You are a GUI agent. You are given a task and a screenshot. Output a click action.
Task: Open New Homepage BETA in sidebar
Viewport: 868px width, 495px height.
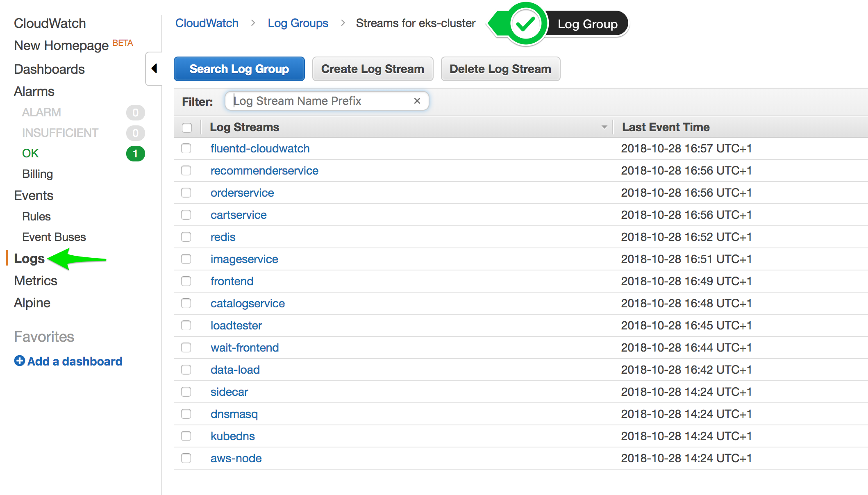pyautogui.click(x=73, y=45)
